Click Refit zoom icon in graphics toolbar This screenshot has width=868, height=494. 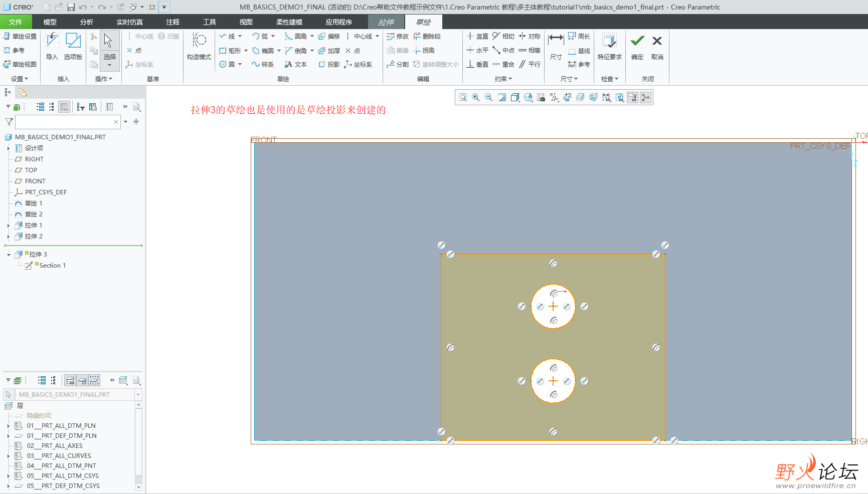click(463, 97)
